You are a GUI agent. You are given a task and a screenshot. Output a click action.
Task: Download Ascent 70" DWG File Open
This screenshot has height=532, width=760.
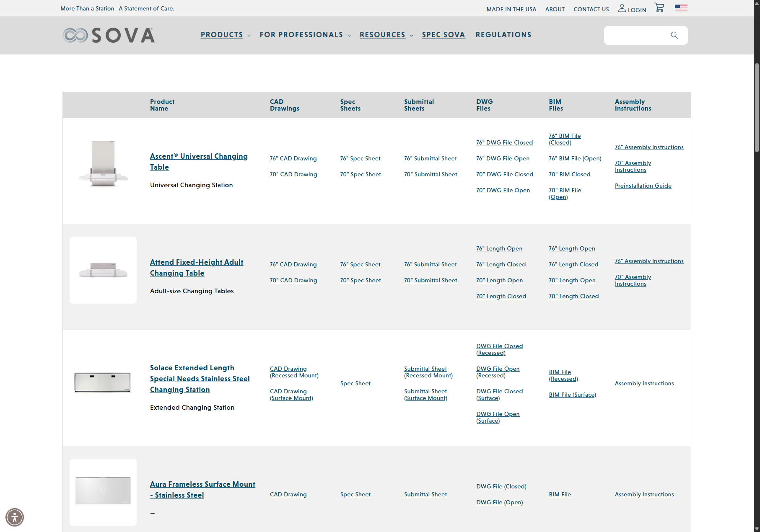click(x=503, y=190)
